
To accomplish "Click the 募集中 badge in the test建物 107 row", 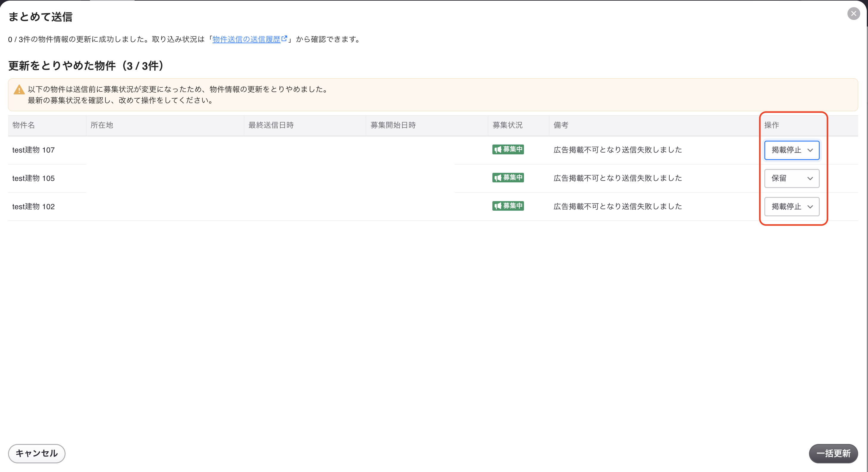I will pos(508,149).
